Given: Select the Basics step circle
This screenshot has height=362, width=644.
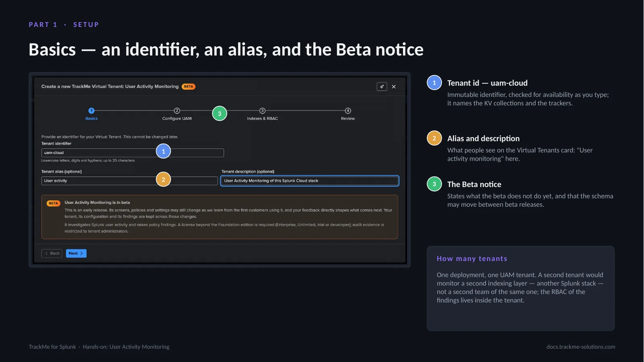Looking at the screenshot, I should (x=91, y=111).
